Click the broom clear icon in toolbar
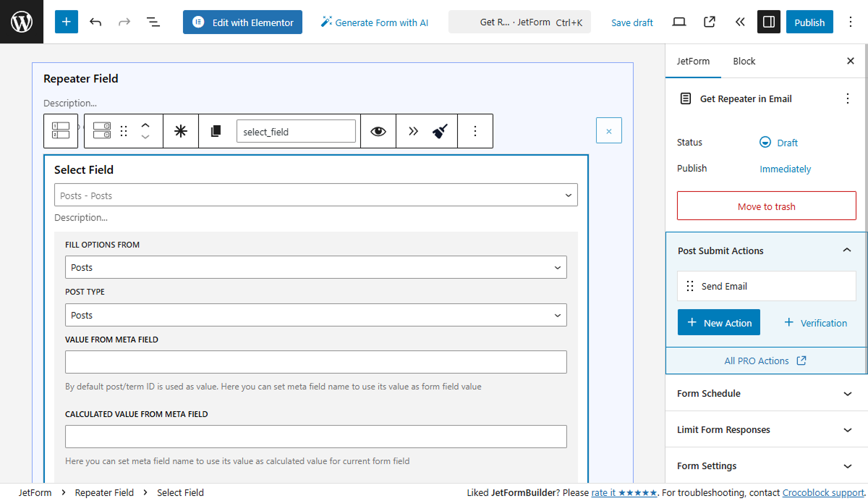Viewport: 868px width, 501px height. pos(440,131)
